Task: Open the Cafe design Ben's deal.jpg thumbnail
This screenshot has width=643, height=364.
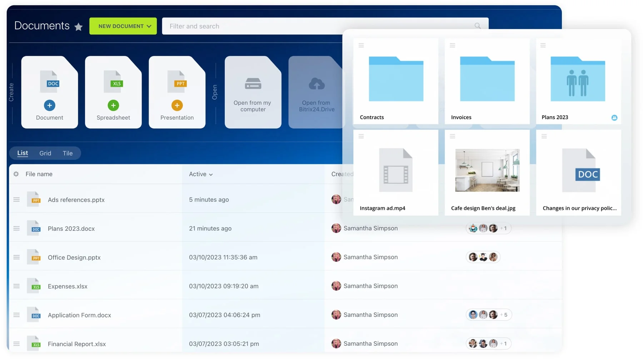Action: 487,170
